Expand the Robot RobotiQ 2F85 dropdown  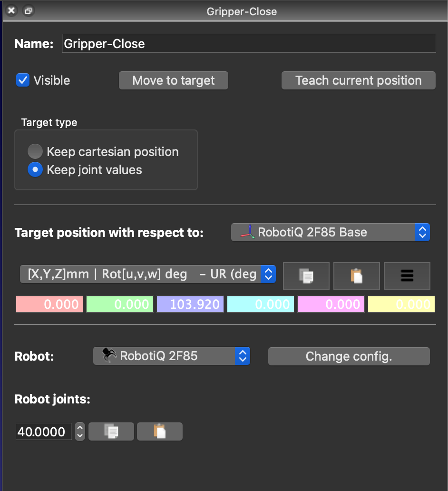click(x=171, y=356)
